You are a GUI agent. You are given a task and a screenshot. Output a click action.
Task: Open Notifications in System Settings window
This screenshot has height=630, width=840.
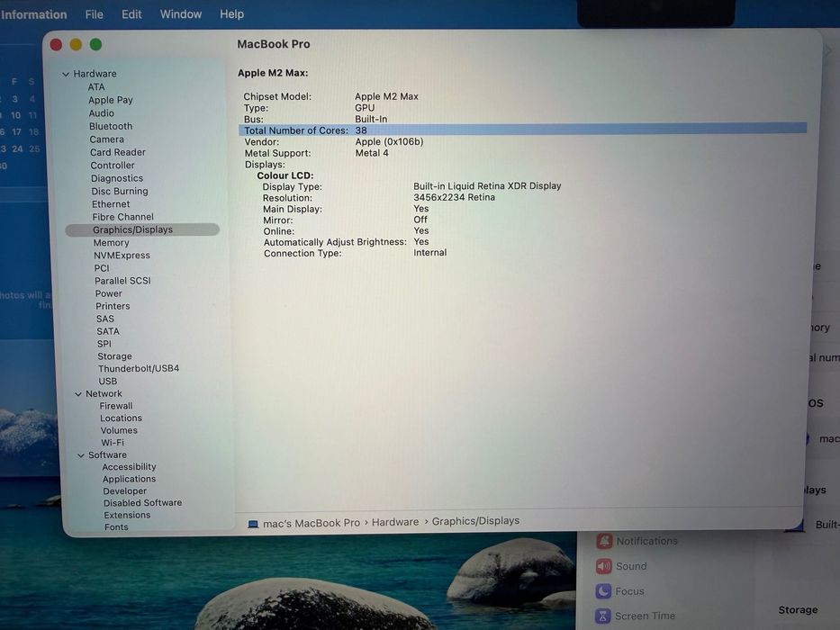(646, 542)
